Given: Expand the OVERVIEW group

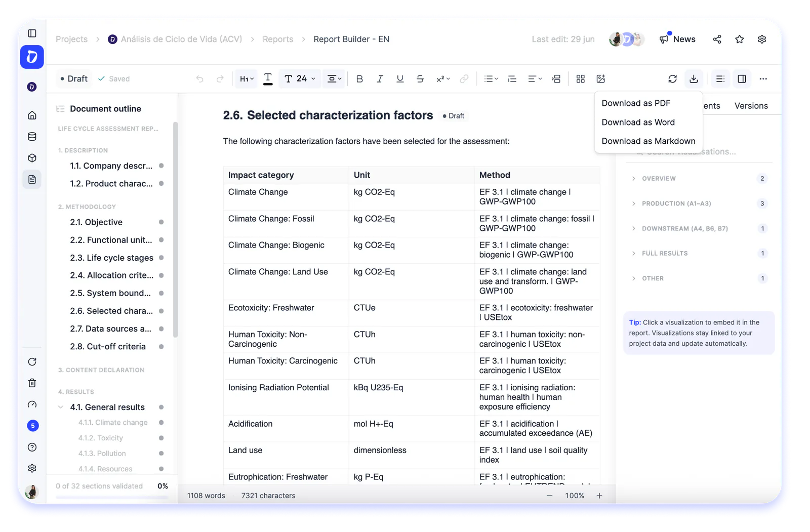Looking at the screenshot, I should pos(699,179).
